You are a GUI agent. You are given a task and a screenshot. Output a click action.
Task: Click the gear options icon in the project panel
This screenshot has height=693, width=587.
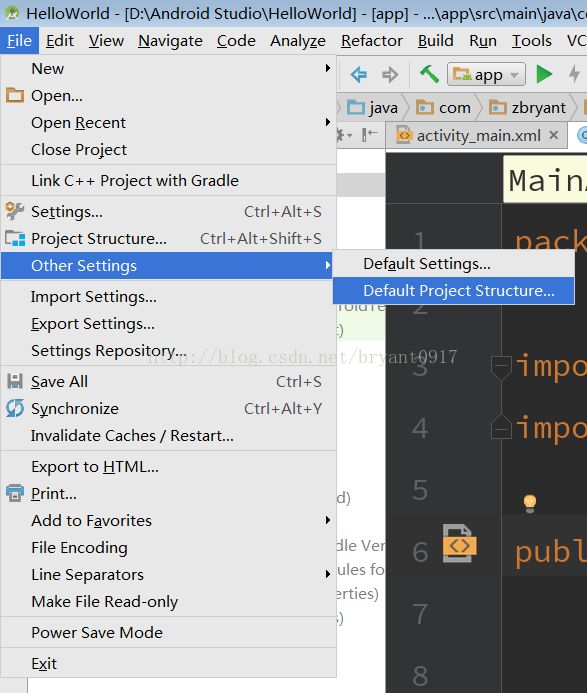(x=343, y=135)
